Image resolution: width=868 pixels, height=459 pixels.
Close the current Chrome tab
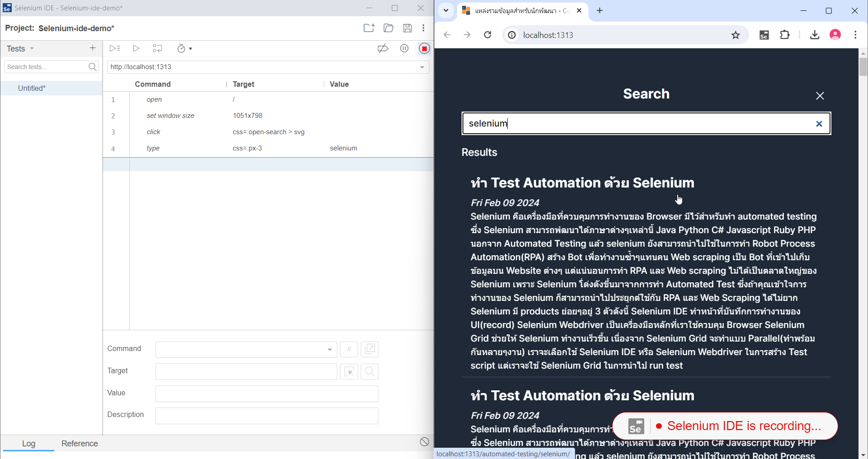[579, 10]
